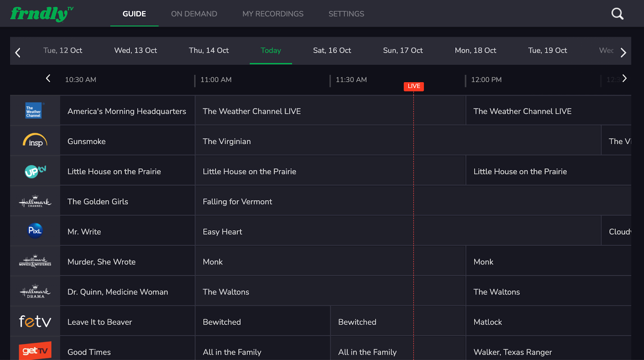The width and height of the screenshot is (644, 360).
Task: Click the 11:00 AM time label
Action: point(216,80)
